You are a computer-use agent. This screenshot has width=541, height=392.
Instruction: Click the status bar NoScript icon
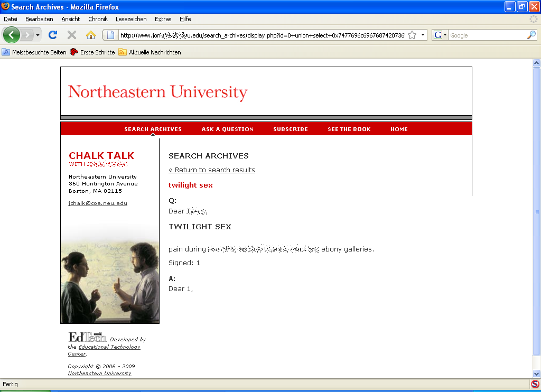pos(535,384)
